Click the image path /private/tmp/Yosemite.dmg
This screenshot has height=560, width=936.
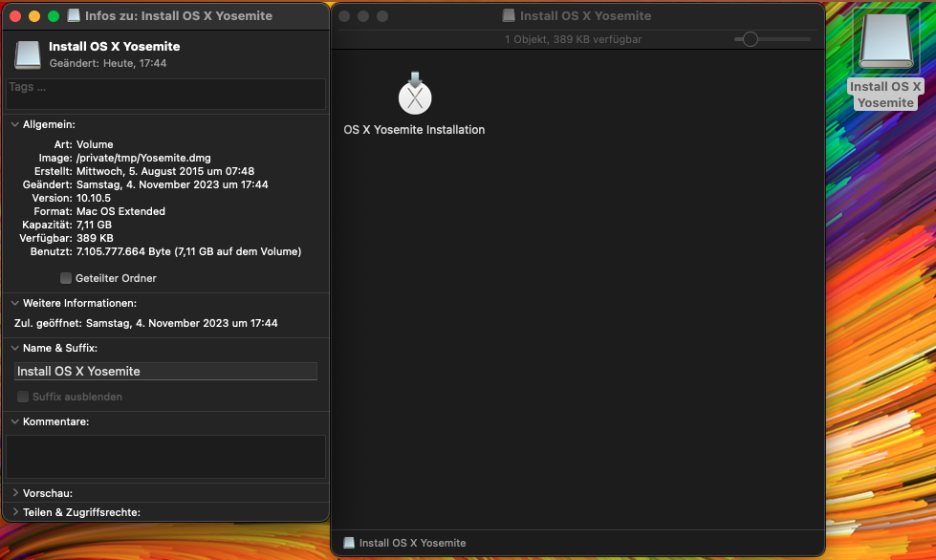pos(143,158)
